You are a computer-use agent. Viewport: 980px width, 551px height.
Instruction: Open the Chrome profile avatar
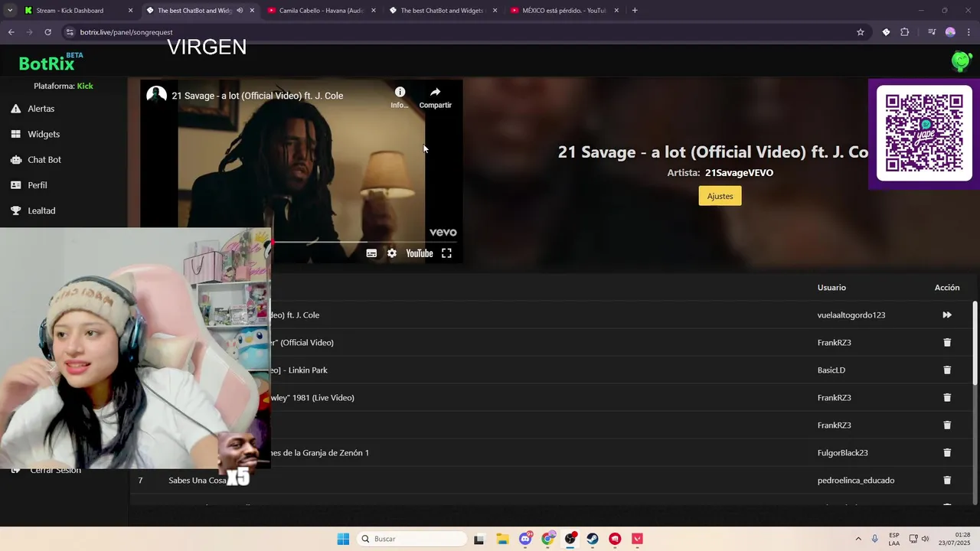950,32
